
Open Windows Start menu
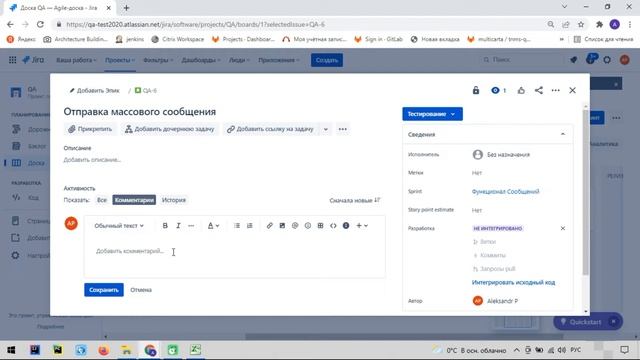click(x=11, y=350)
